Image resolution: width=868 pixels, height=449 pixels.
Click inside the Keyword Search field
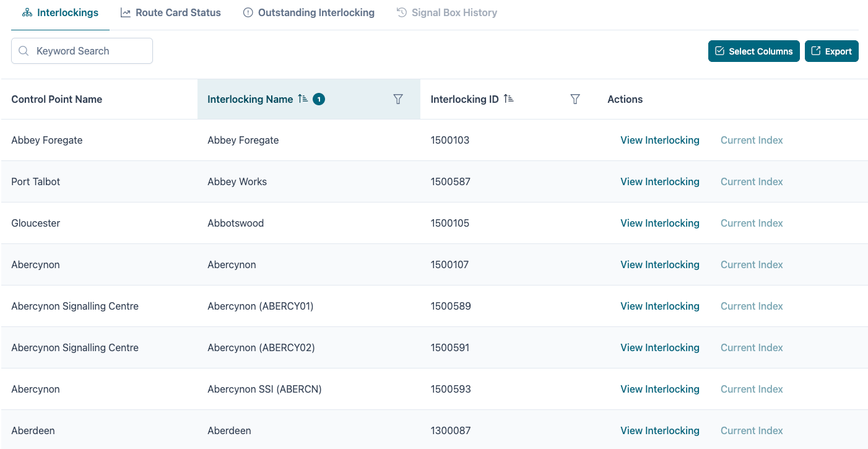[x=87, y=51]
